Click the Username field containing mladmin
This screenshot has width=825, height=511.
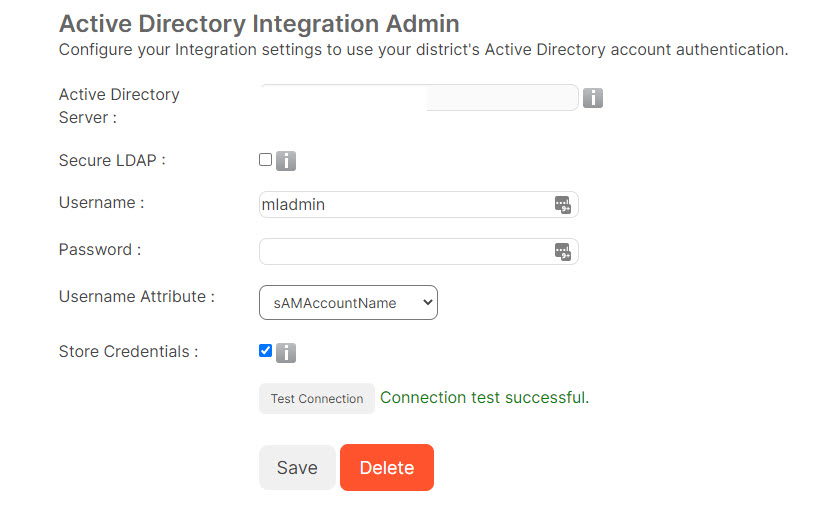click(419, 205)
